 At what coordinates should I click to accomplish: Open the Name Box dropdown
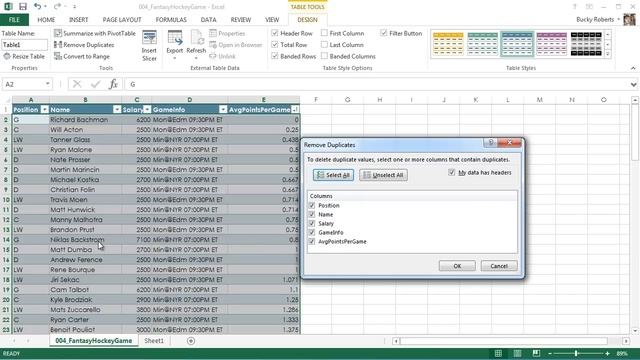click(47, 84)
